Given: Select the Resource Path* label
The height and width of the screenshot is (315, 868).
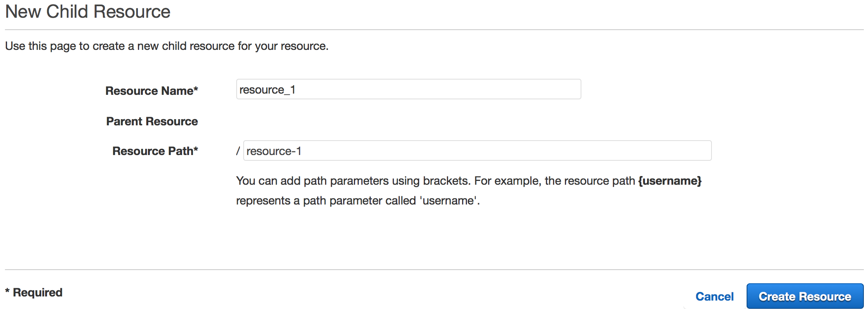Looking at the screenshot, I should coord(155,151).
